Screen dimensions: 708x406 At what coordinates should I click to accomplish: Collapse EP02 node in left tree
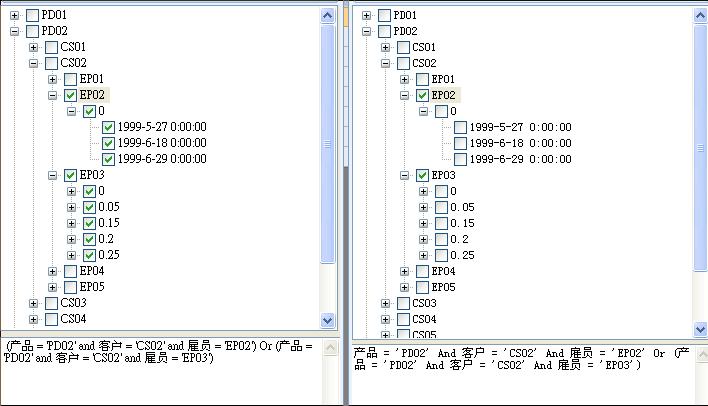pyautogui.click(x=52, y=95)
